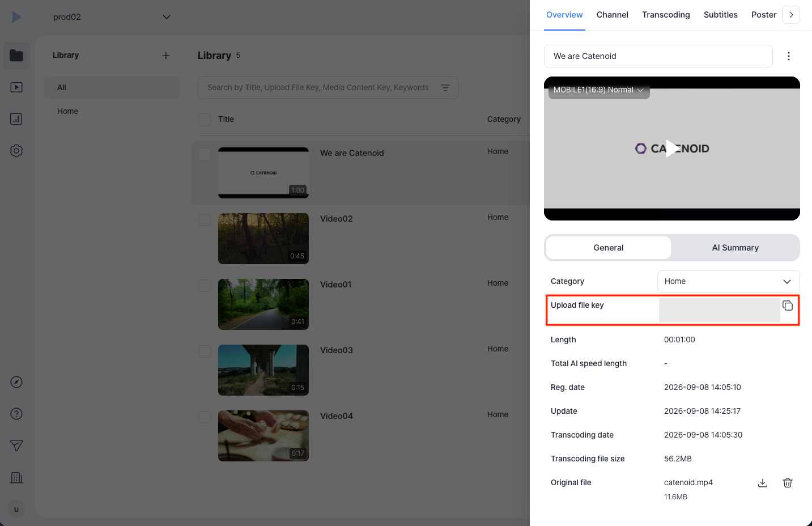Check the Video02 row checkbox
This screenshot has width=812, height=526.
tap(205, 220)
